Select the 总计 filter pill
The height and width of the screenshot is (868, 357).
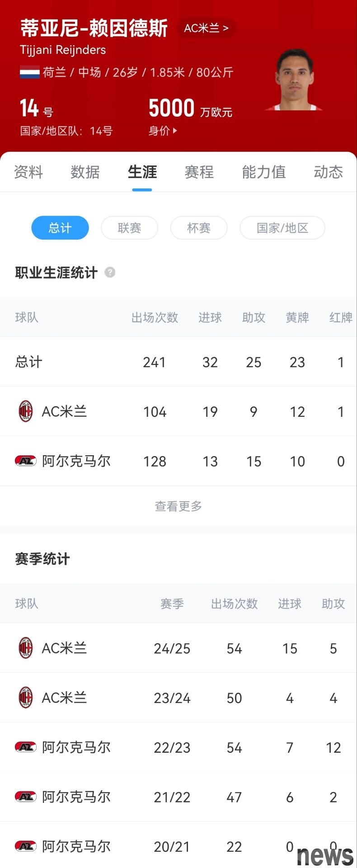tap(60, 228)
